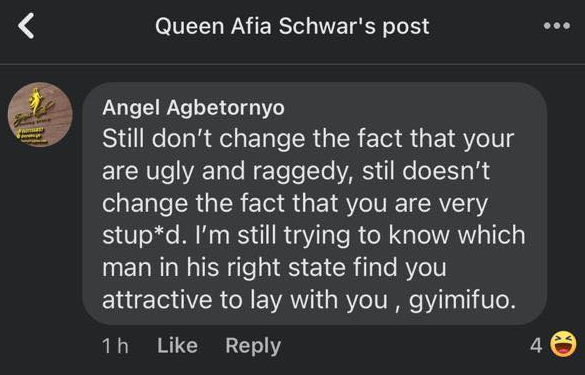Tap the laughing emoji reaction icon
The width and height of the screenshot is (585, 375).
[x=563, y=344]
